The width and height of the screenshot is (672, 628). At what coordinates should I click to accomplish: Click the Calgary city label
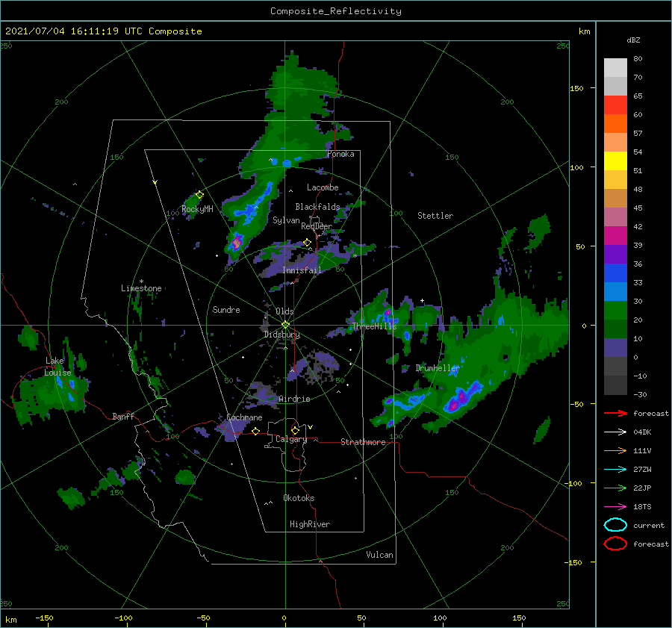(x=291, y=439)
